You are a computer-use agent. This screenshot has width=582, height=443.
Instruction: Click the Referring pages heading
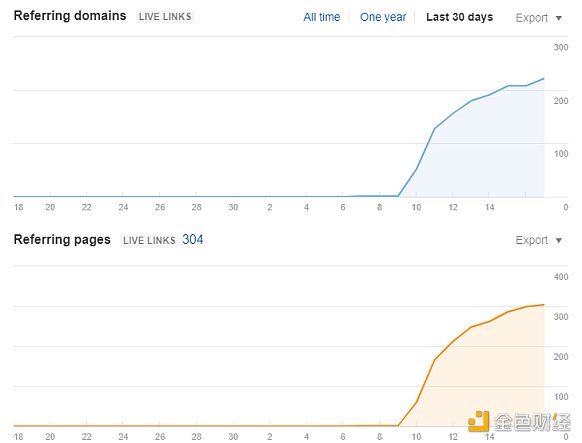click(62, 240)
